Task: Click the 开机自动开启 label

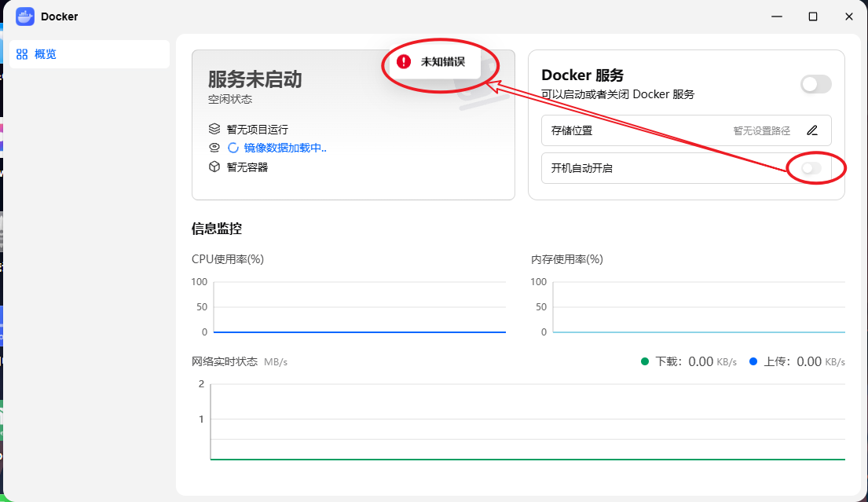Action: click(x=582, y=168)
